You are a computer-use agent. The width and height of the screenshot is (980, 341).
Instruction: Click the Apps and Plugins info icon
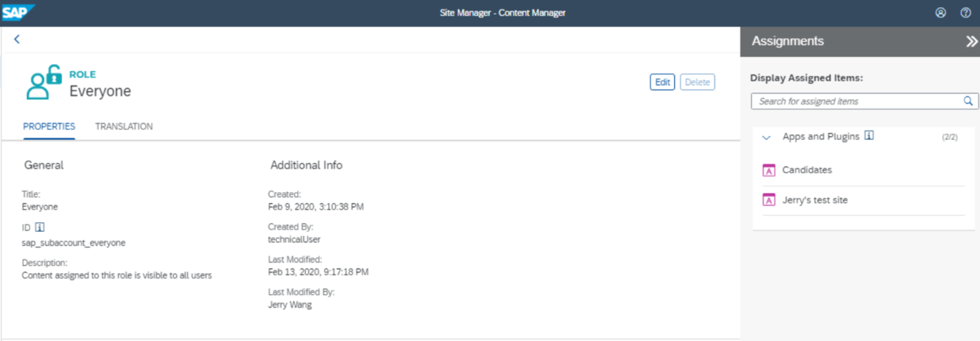(869, 136)
